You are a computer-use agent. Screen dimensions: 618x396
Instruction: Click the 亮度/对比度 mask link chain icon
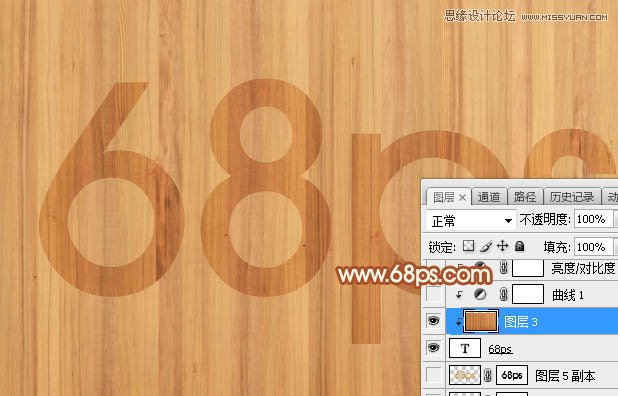pos(503,268)
